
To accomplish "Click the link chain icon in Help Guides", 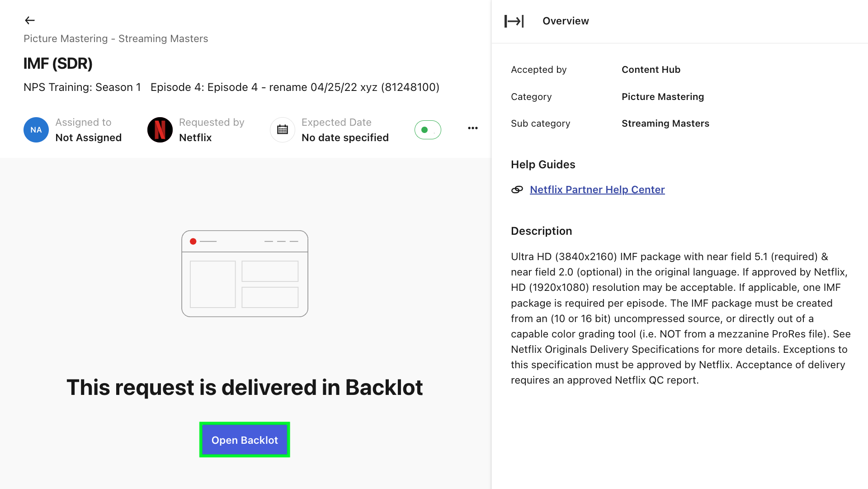I will click(517, 190).
